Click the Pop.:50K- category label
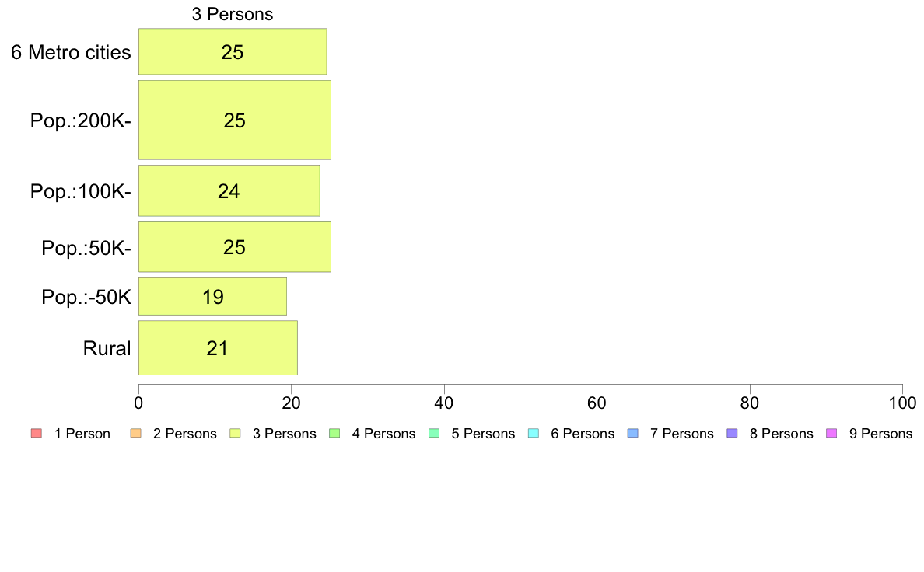The height and width of the screenshot is (572, 924). [86, 248]
